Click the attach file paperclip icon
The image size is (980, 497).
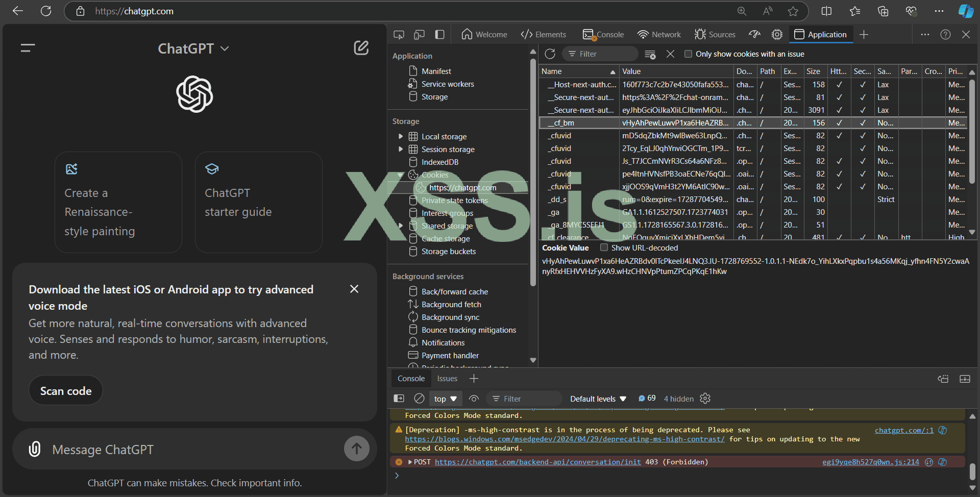(x=35, y=449)
